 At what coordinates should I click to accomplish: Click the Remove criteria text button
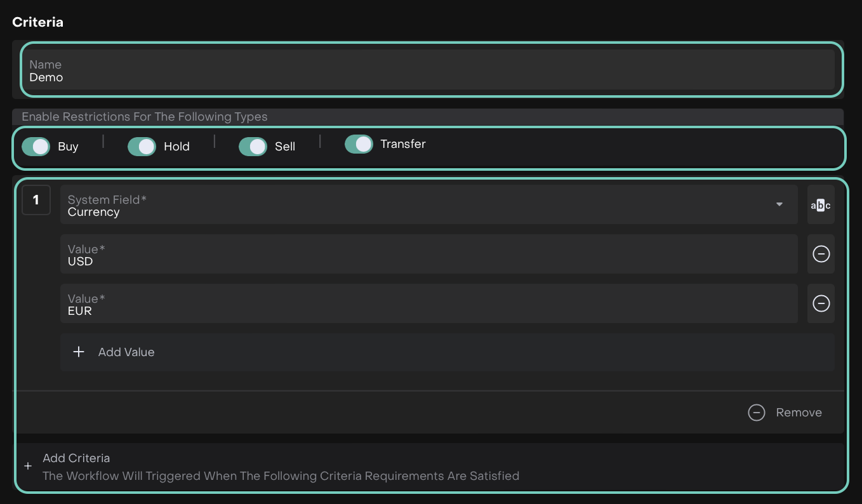pos(799,413)
